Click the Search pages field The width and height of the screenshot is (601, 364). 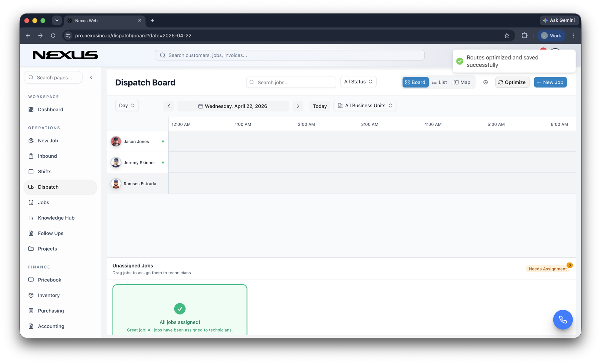[x=53, y=77]
